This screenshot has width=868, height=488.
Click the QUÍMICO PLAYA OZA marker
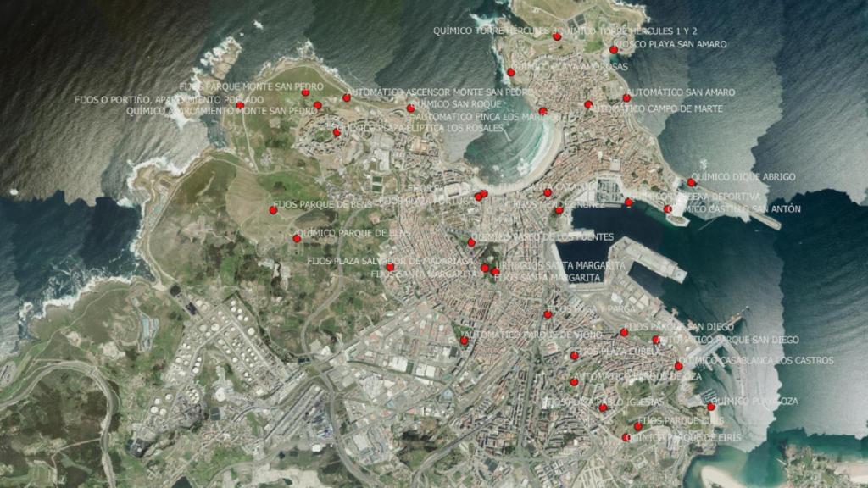(710, 405)
